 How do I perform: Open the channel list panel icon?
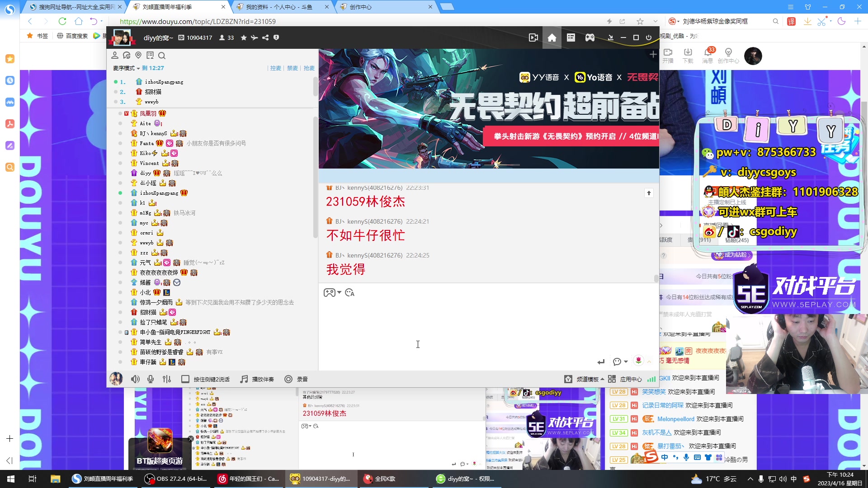point(571,38)
